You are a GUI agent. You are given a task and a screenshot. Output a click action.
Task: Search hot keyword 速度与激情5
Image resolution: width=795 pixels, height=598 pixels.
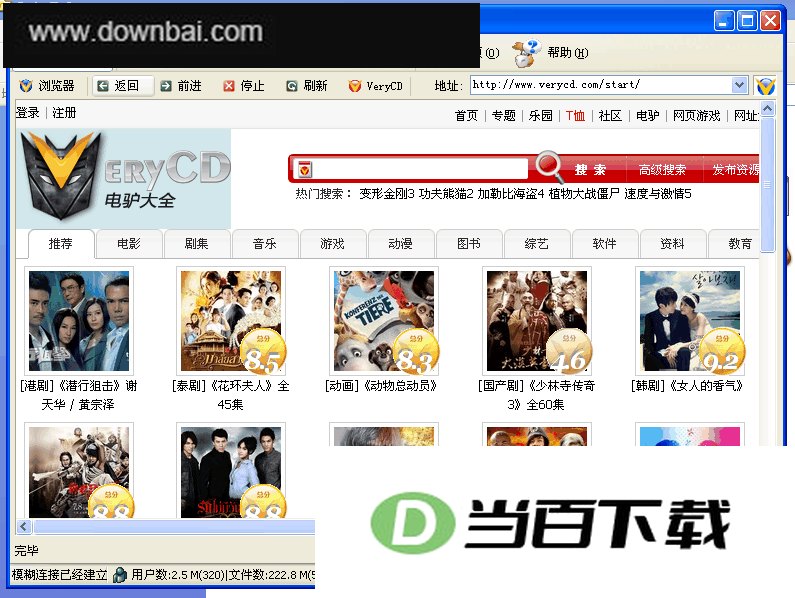pyautogui.click(x=658, y=194)
